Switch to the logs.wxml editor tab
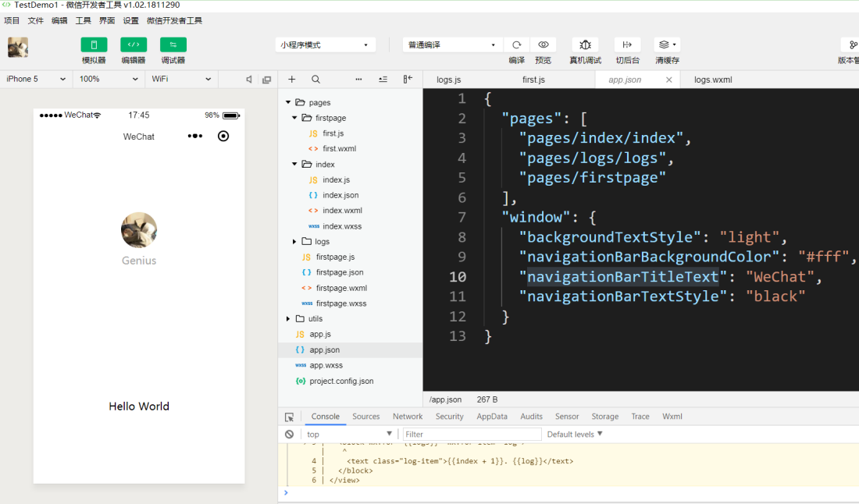This screenshot has width=859, height=504. (x=713, y=80)
